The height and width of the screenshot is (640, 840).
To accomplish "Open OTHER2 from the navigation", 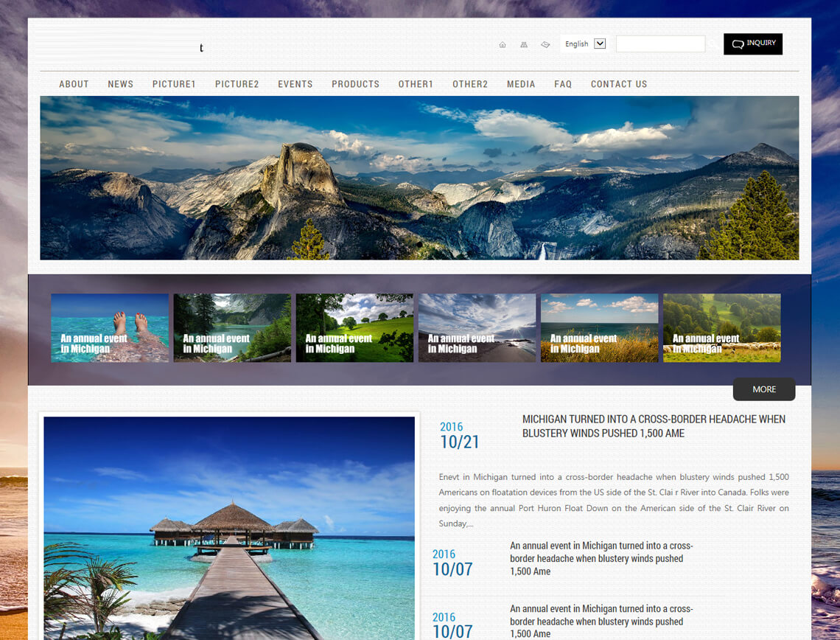I will tap(470, 84).
